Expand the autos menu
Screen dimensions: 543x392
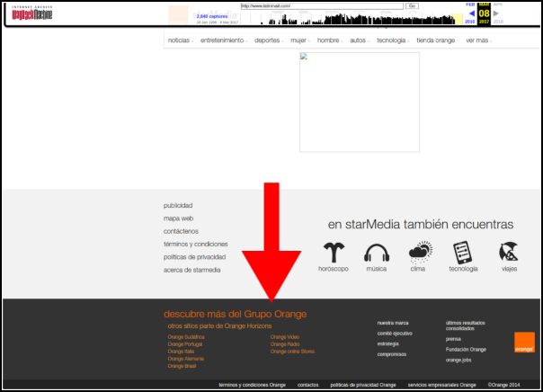click(x=359, y=40)
